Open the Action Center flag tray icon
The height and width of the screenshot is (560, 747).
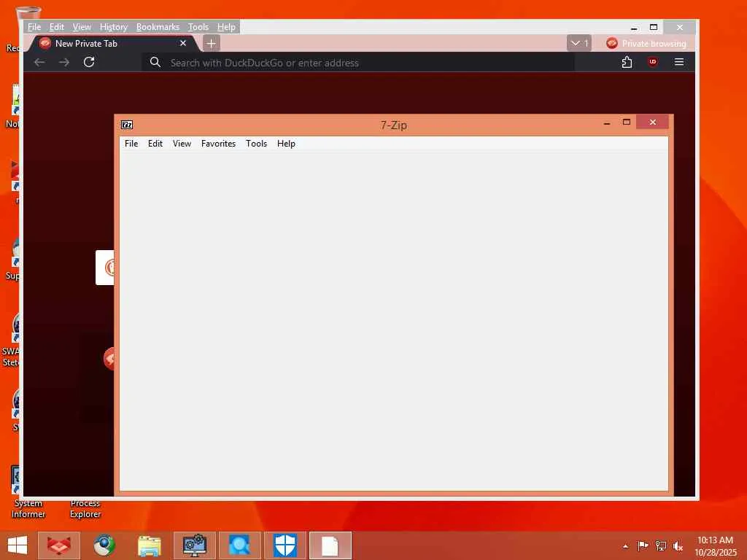click(x=643, y=545)
